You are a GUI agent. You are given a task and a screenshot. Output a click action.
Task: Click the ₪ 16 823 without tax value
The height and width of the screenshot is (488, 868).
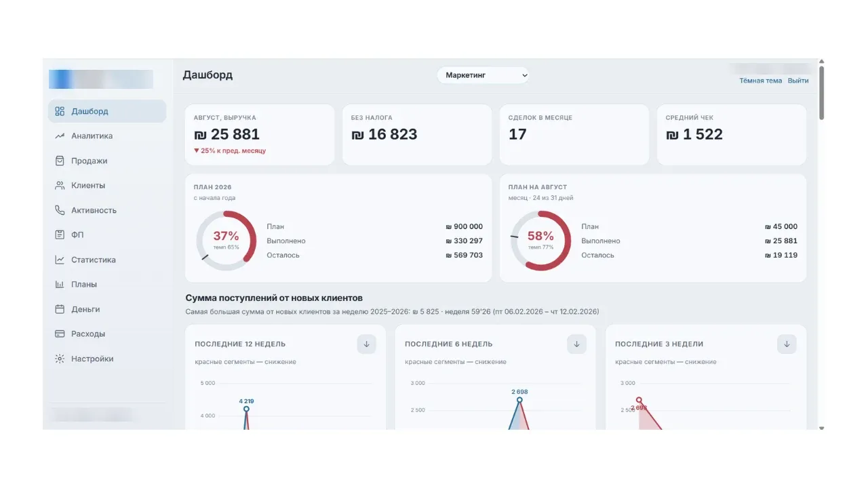[384, 135]
